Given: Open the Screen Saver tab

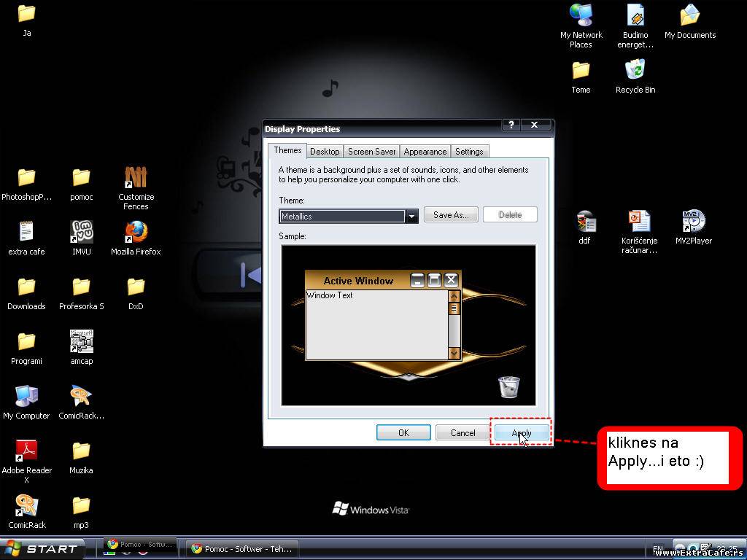Looking at the screenshot, I should pyautogui.click(x=371, y=152).
